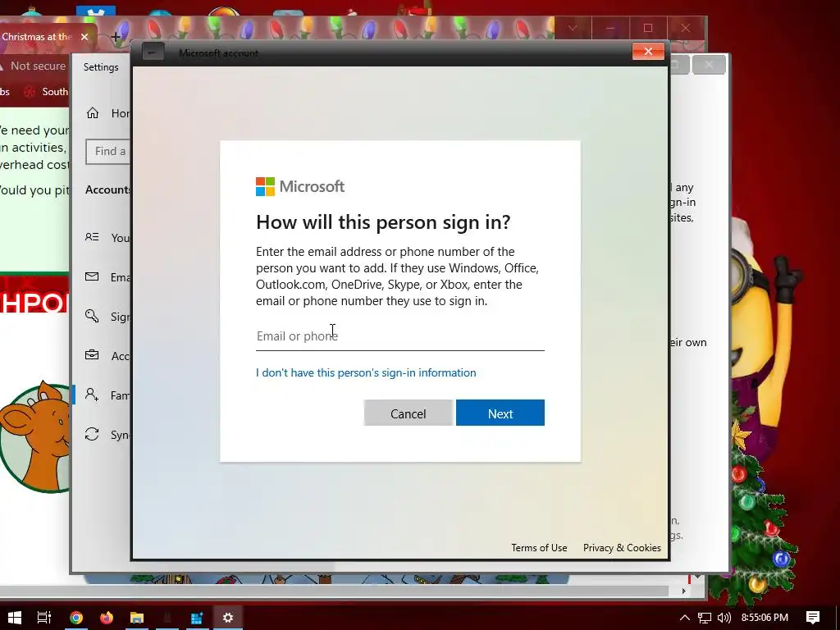Select Your info icon in Settings sidebar
Viewport: 840px width, 630px height.
tap(92, 237)
